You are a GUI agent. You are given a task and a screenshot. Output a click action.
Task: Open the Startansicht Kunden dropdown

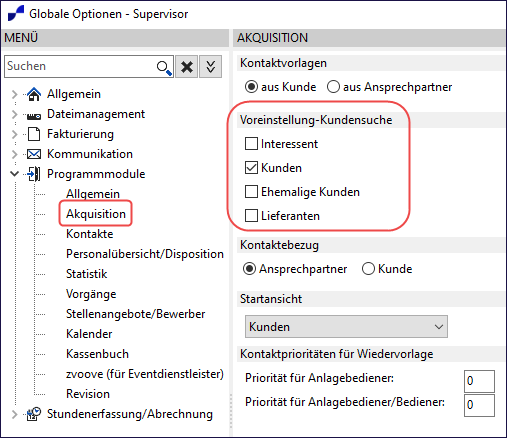(346, 327)
